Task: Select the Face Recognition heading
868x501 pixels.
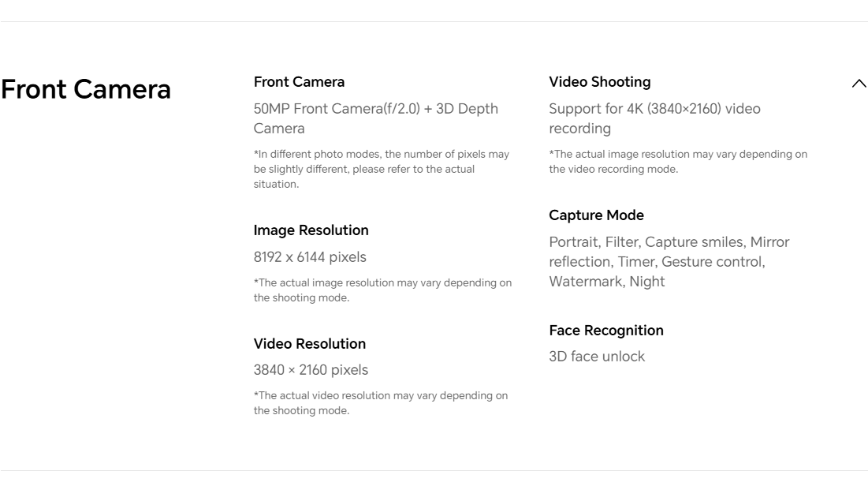Action: point(605,331)
